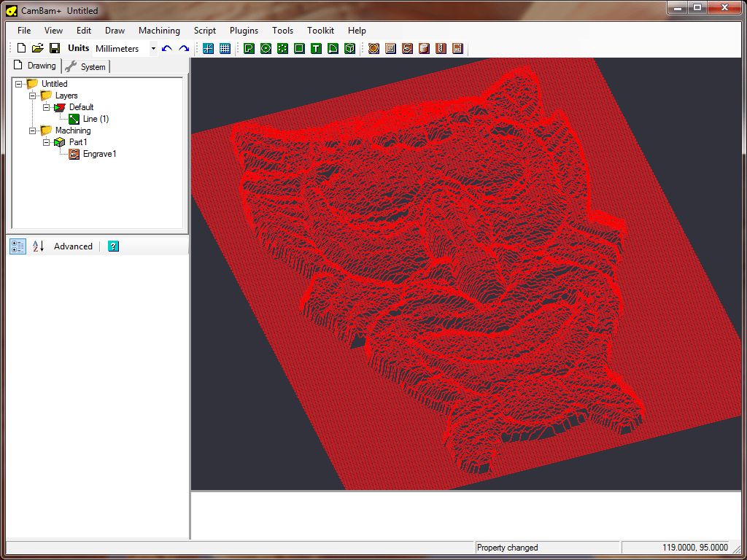Switch to the System tab
Screen dimensions: 747x560
[86, 66]
